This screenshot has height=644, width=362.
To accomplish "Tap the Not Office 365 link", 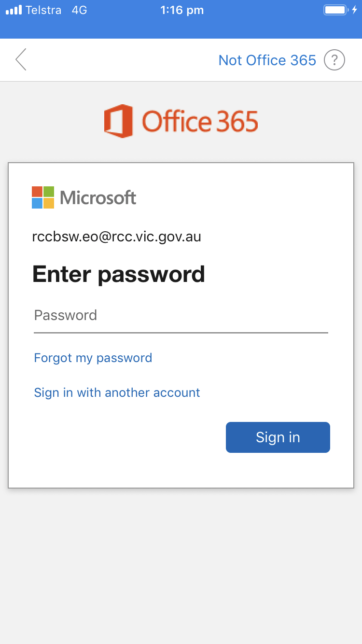I will pyautogui.click(x=267, y=60).
